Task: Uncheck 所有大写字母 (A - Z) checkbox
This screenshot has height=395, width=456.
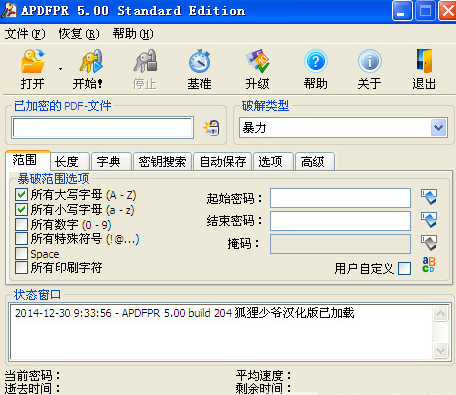Action: (21, 195)
